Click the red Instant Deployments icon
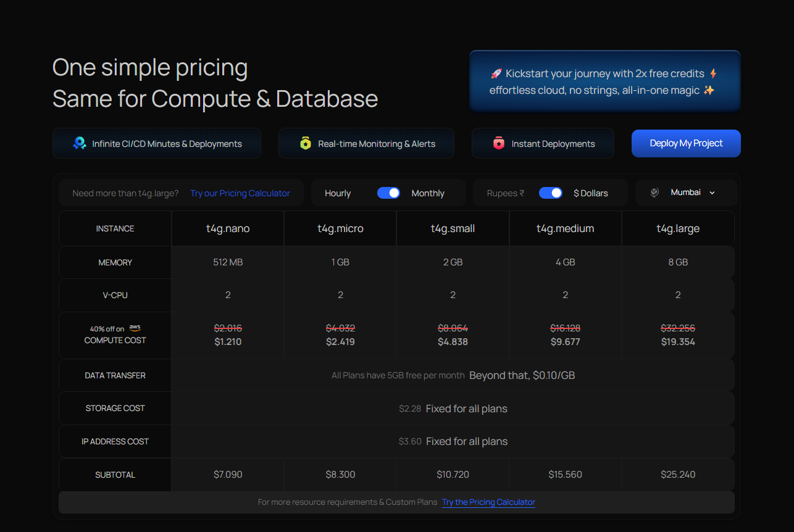This screenshot has height=532, width=794. [x=499, y=143]
